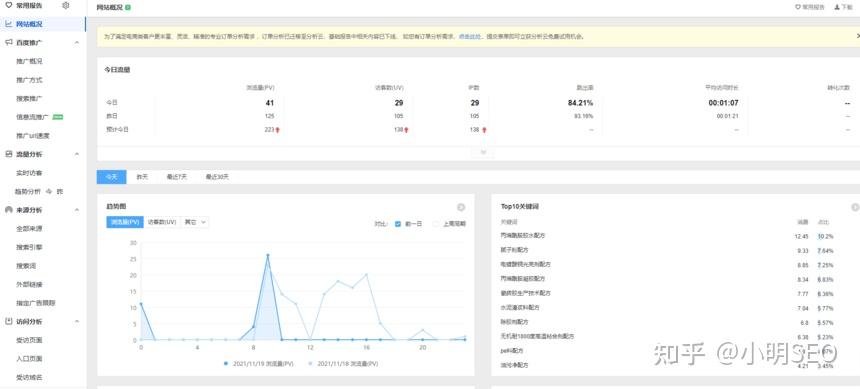Click the 访问分析 section icon
Screen dimensions: 860x389
coord(9,321)
